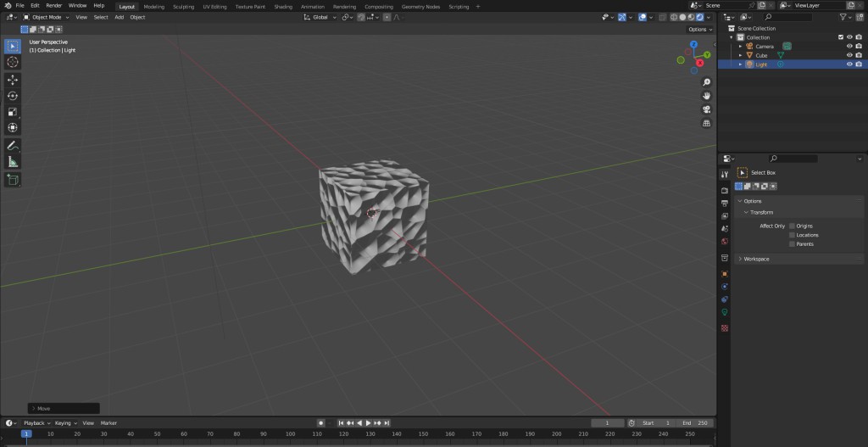
Task: Switch to the Sculpting workspace tab
Action: coord(183,6)
